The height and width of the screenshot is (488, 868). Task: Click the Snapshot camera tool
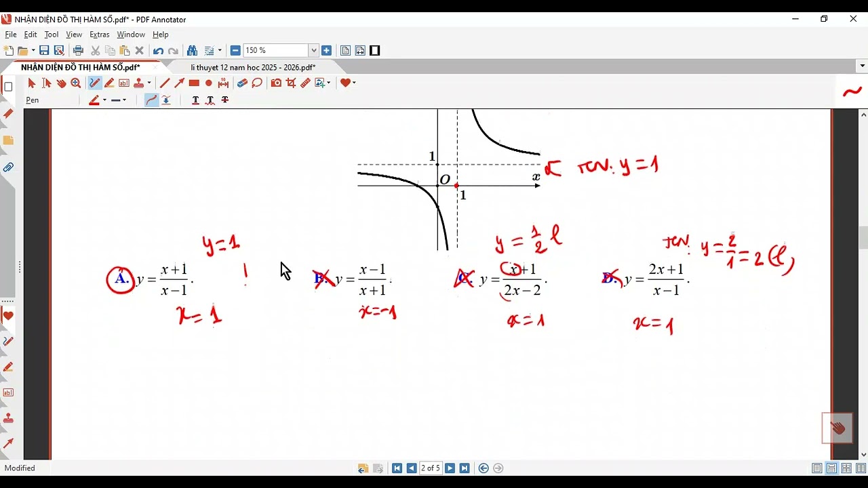tap(276, 83)
